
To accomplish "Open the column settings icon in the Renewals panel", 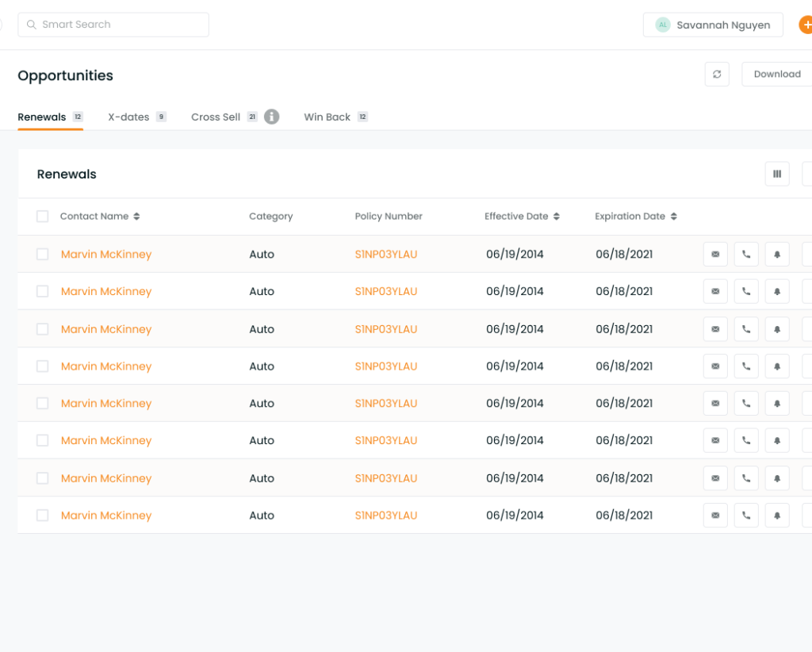I will click(777, 174).
